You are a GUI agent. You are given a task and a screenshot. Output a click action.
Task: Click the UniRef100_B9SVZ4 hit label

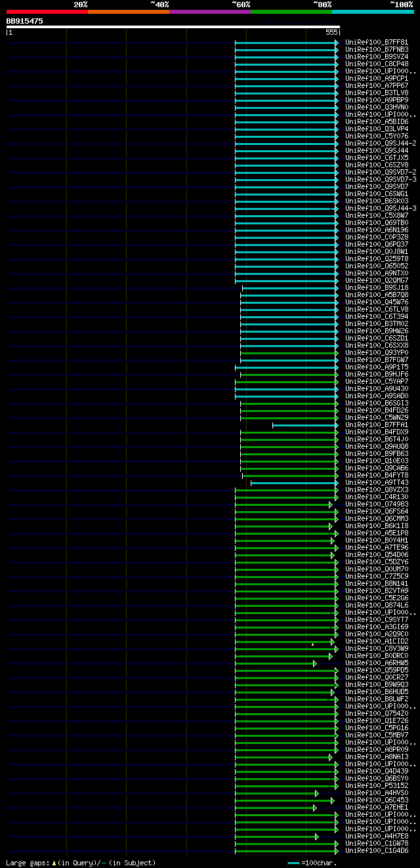(x=377, y=56)
